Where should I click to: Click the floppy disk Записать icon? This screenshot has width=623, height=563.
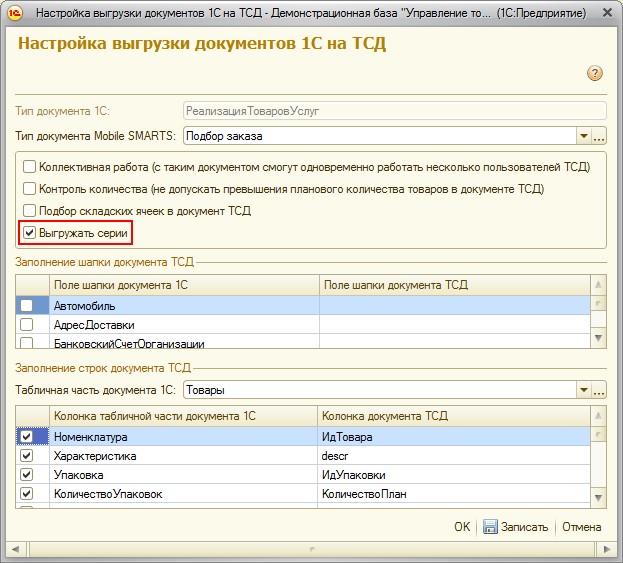click(490, 527)
